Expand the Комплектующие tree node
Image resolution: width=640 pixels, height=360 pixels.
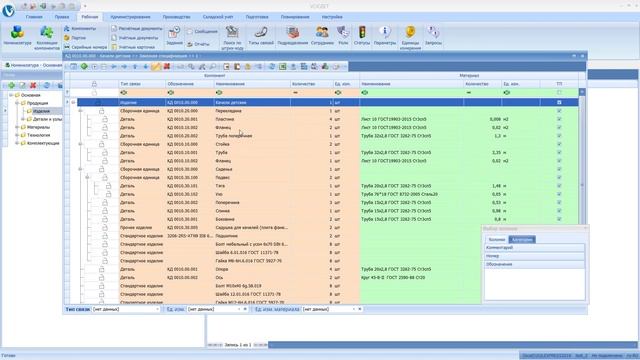pos(17,143)
